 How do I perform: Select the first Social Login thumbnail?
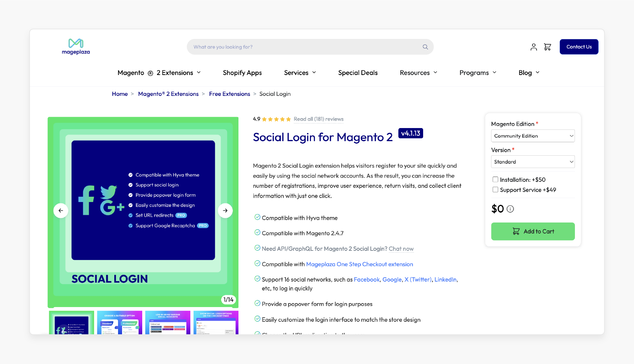(71, 323)
